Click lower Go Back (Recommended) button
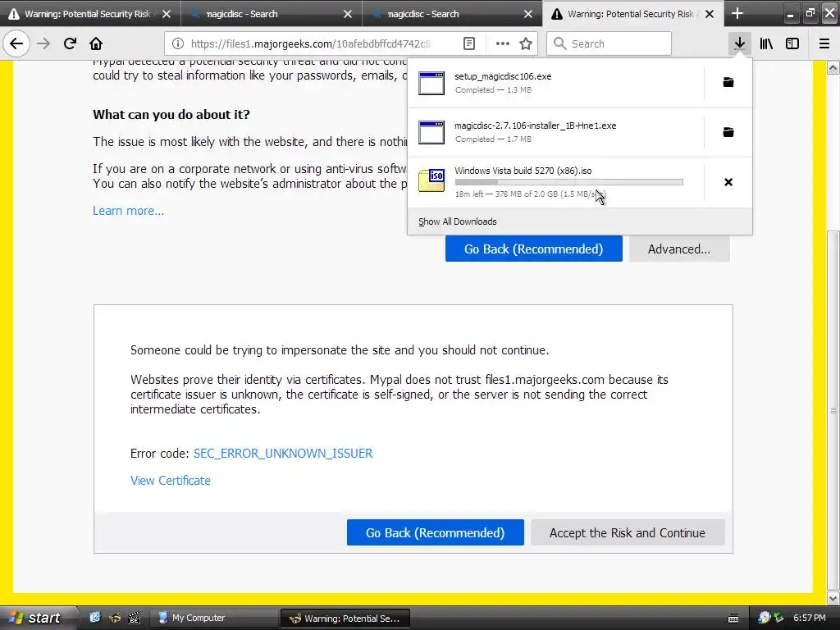 pyautogui.click(x=435, y=532)
